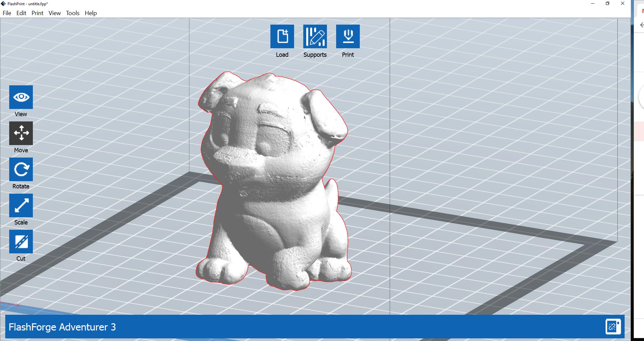644x341 pixels.
Task: Select the Rotate tool
Action: click(x=21, y=169)
